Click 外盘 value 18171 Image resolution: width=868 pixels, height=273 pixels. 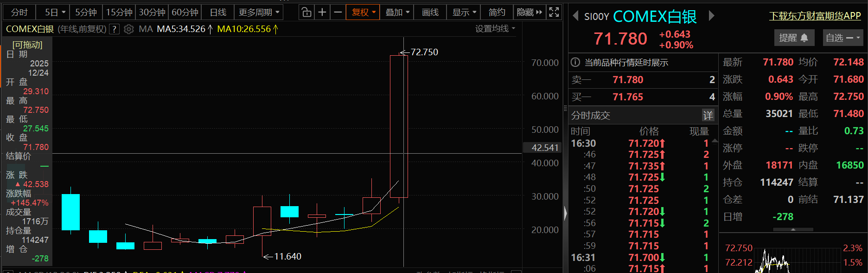tap(779, 165)
